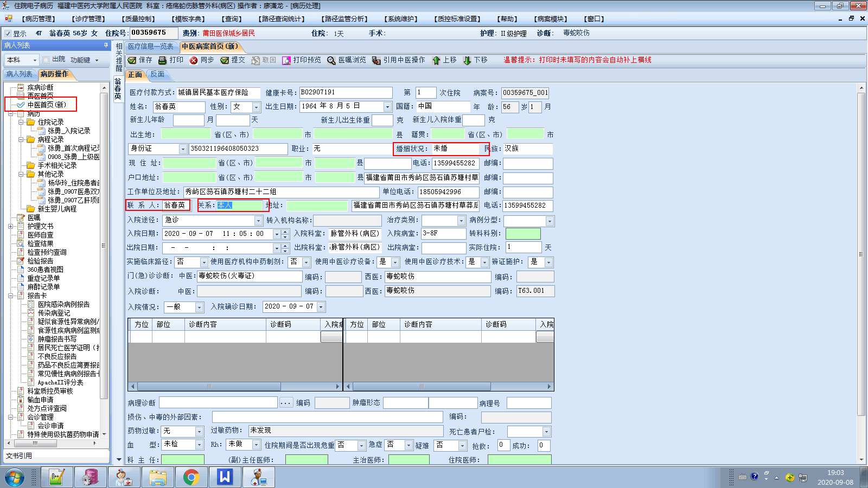Open the 身份证 ID type dropdown

(x=183, y=149)
